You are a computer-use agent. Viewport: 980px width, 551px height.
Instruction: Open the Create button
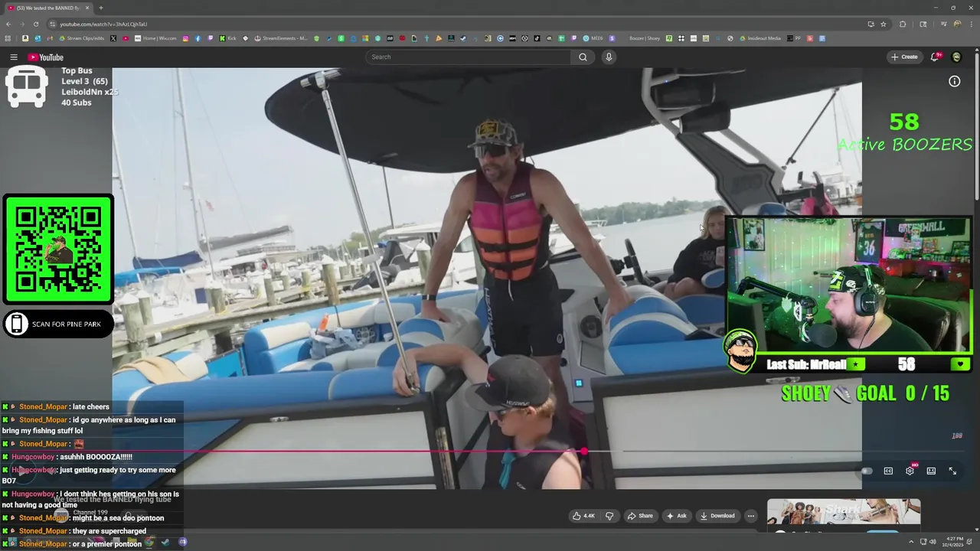coord(904,57)
